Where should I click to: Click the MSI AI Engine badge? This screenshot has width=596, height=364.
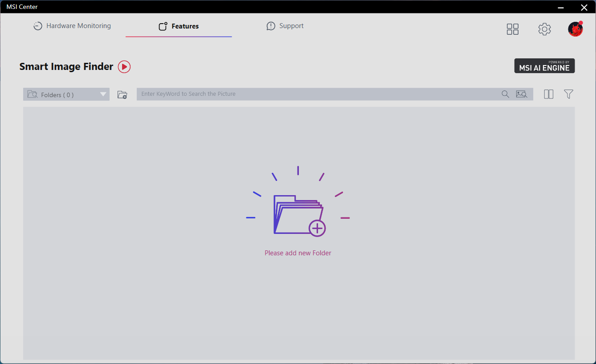pyautogui.click(x=544, y=66)
